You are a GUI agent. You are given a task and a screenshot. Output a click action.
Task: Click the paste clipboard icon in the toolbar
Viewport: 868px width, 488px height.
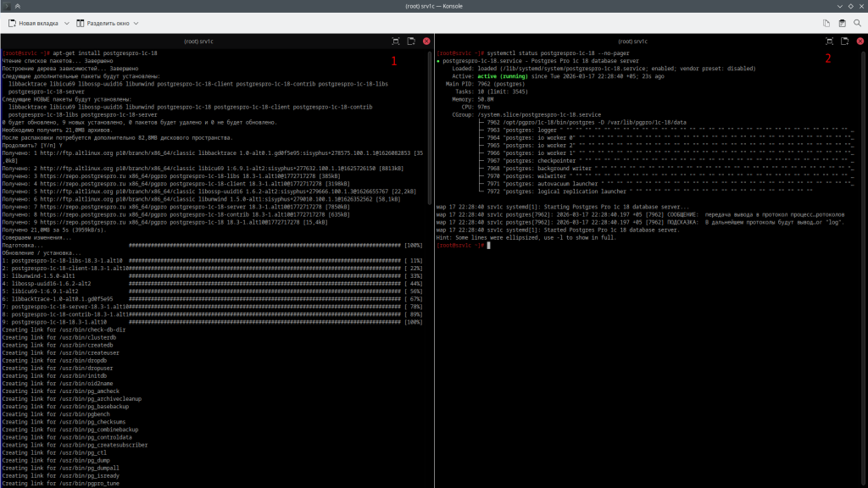(843, 23)
